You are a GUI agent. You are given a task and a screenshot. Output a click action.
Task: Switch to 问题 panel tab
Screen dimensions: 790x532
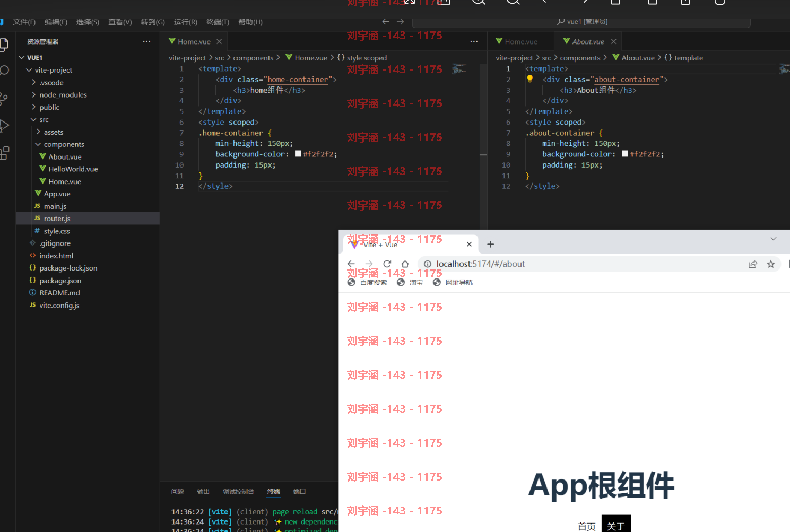coord(177,492)
